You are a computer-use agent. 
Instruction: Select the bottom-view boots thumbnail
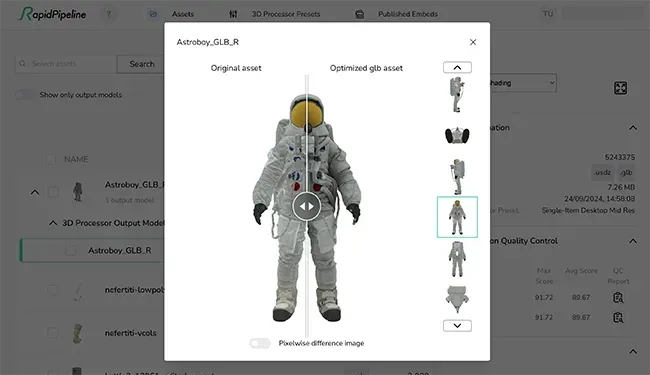(457, 135)
